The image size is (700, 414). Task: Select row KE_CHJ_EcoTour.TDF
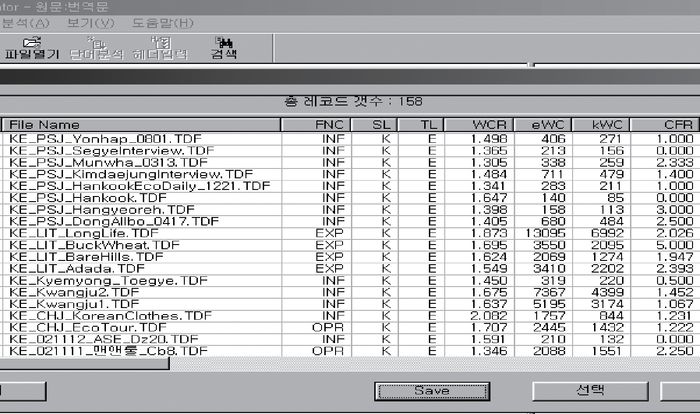click(350, 327)
